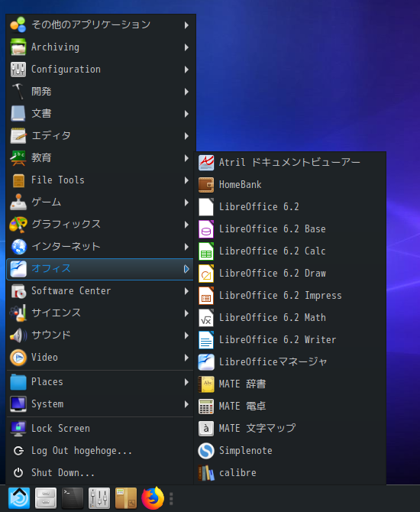
Task: Open HomeBank wallet icon
Action: click(206, 185)
